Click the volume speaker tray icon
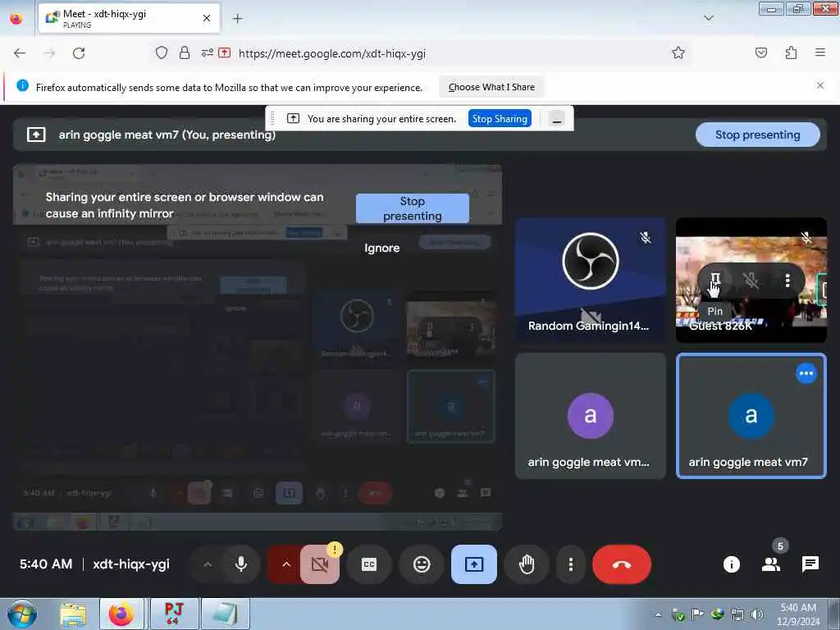 pos(757,615)
